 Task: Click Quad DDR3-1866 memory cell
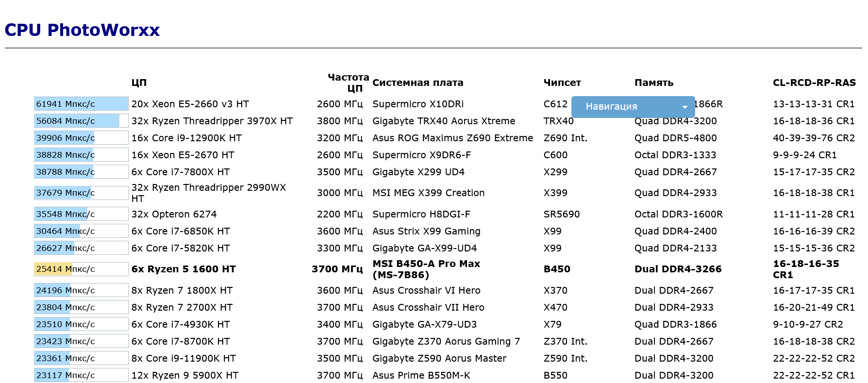676,324
